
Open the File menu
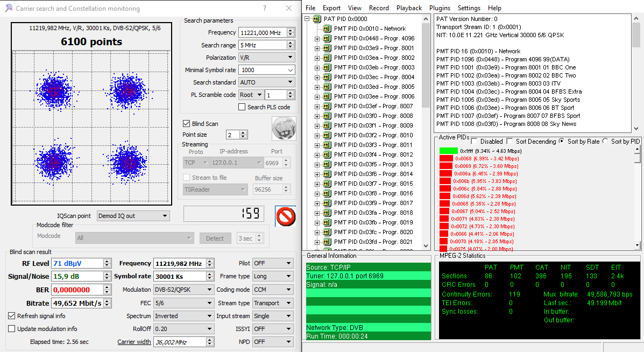310,8
